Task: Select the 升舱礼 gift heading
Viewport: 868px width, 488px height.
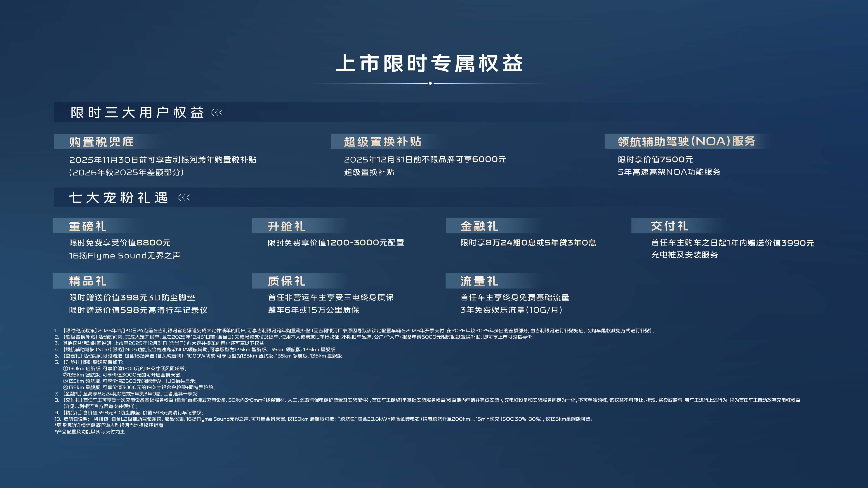Action: (x=287, y=226)
